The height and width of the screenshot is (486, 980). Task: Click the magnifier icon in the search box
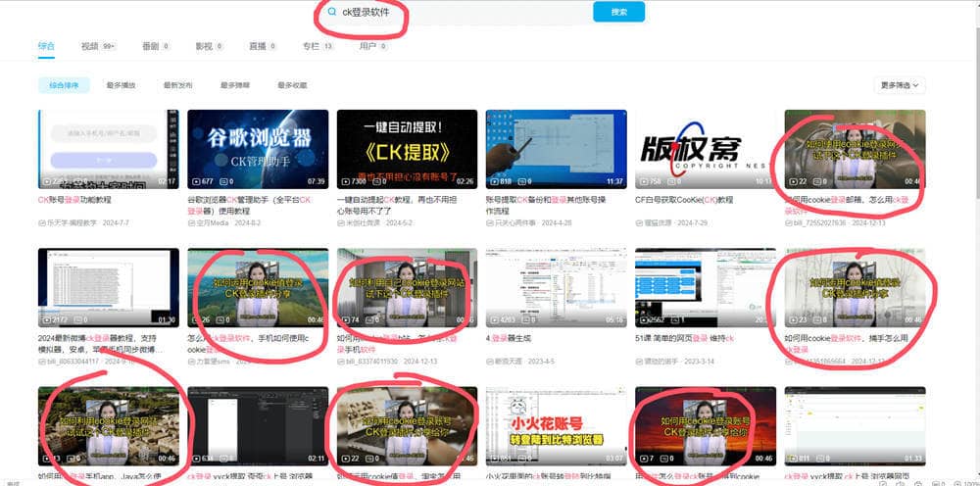[332, 12]
